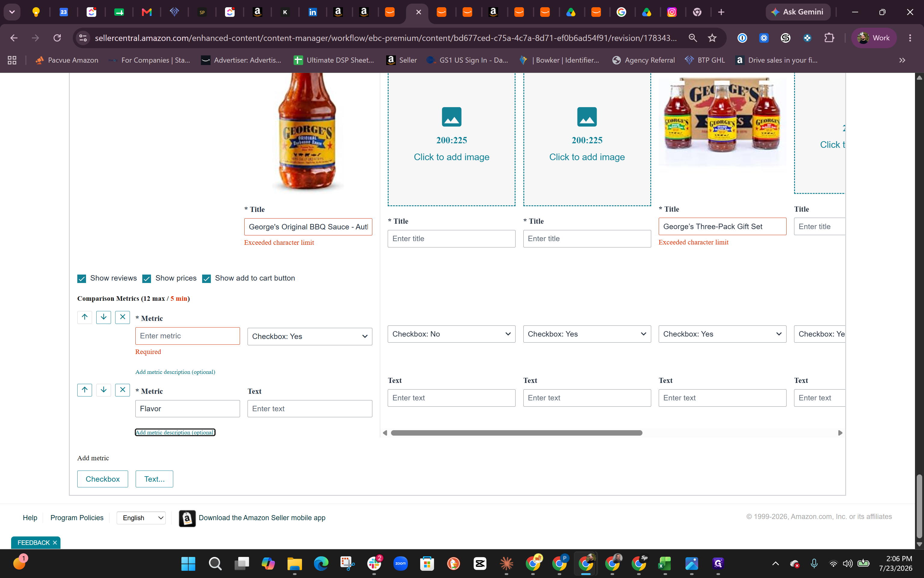
Task: Click Add metric description under Flavor
Action: tap(175, 432)
